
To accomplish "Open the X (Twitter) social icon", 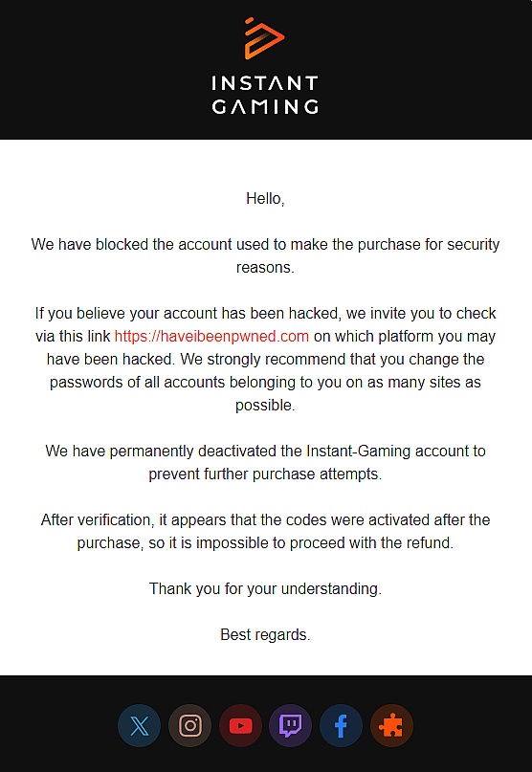I will tap(139, 726).
